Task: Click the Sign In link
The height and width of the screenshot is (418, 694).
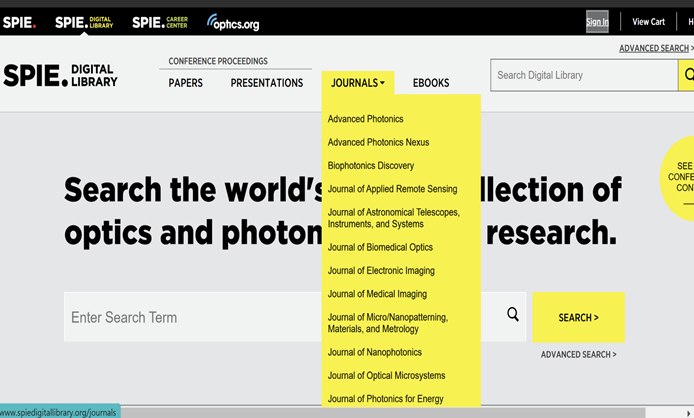Action: (x=597, y=22)
